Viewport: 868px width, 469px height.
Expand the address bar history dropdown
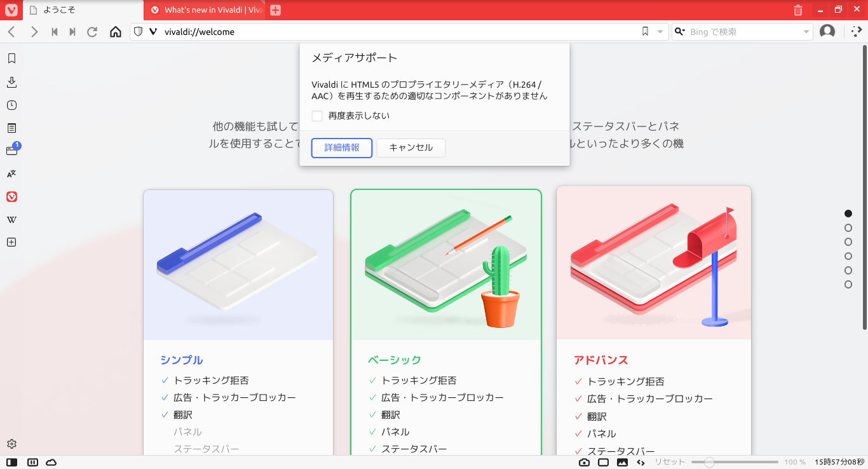[660, 32]
